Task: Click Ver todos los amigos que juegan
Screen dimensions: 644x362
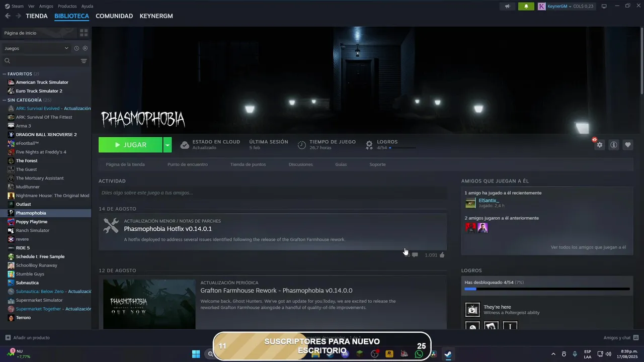Action: click(x=588, y=247)
